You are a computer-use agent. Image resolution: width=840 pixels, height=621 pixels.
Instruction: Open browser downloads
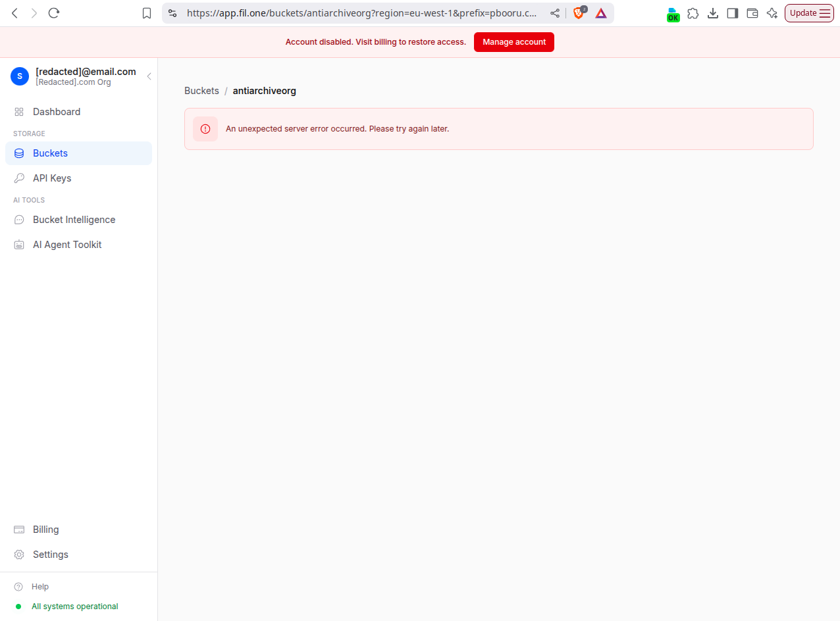tap(713, 13)
